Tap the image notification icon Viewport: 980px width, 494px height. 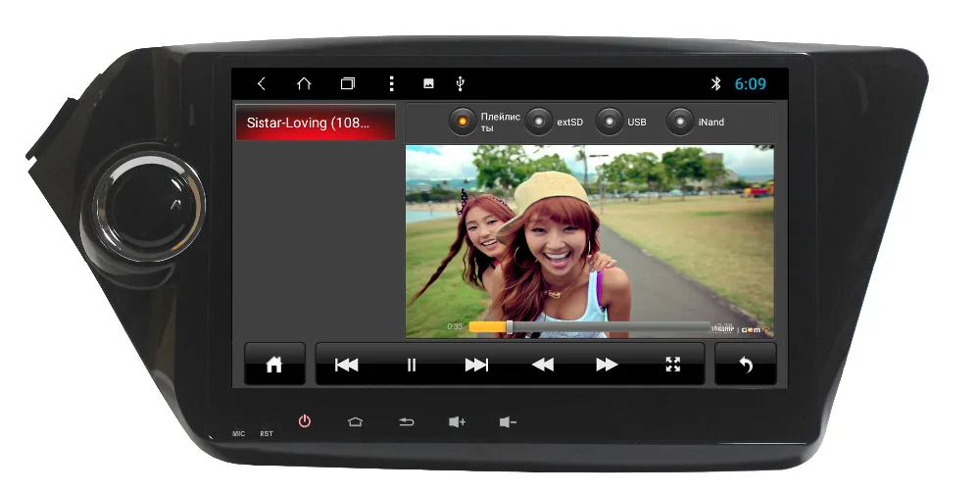point(429,83)
